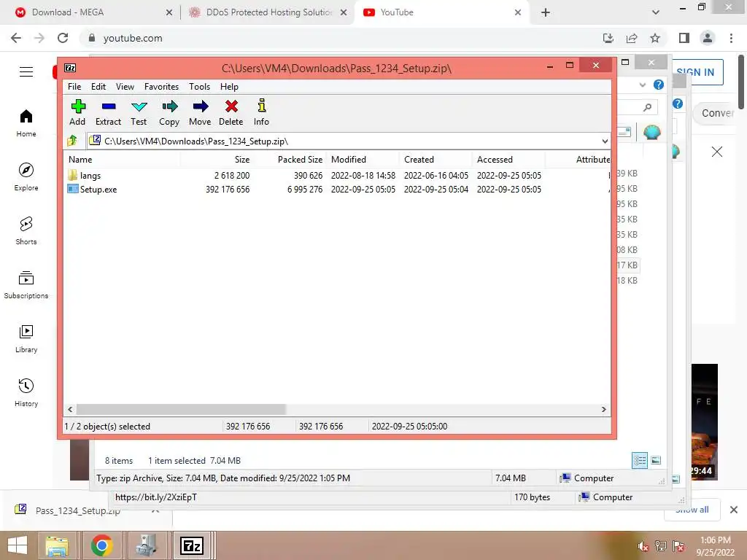Expand the 7-Zip address path dropdown
Image resolution: width=747 pixels, height=560 pixels.
[x=605, y=141]
